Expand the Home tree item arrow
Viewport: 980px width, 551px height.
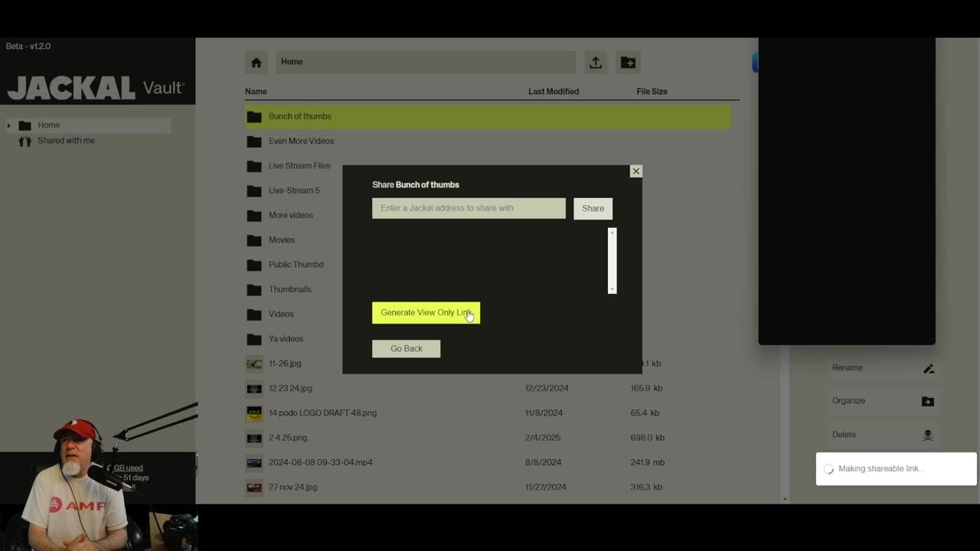(8, 126)
